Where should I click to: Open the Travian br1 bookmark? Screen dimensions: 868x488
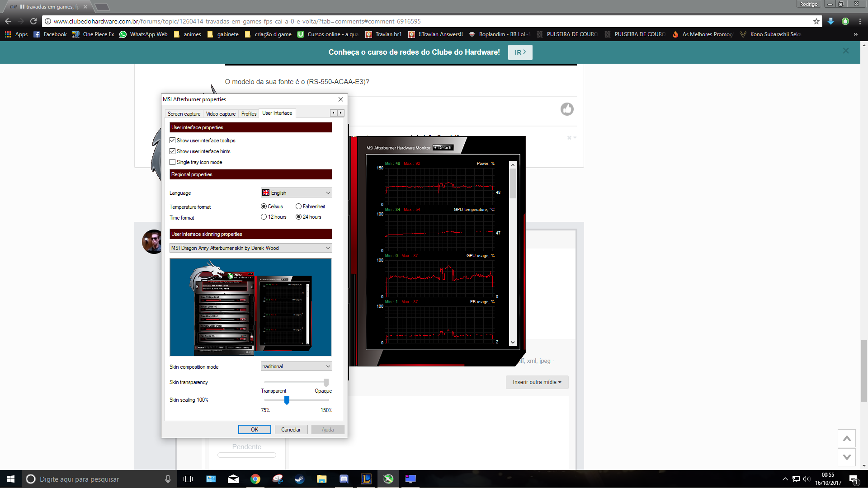383,34
